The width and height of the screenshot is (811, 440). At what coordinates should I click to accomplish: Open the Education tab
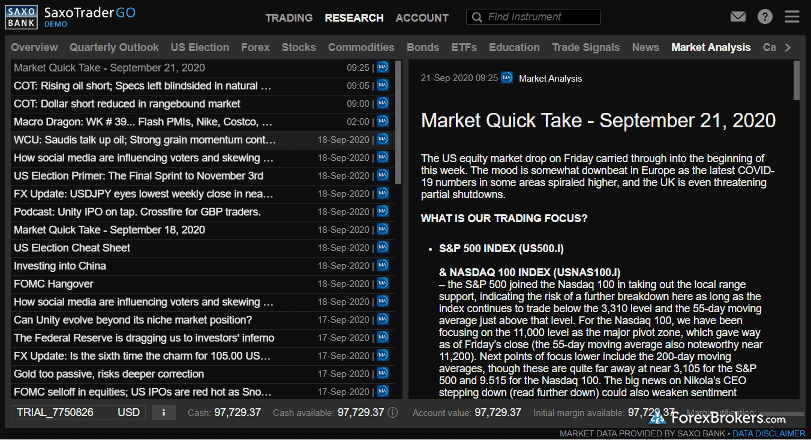click(x=514, y=48)
